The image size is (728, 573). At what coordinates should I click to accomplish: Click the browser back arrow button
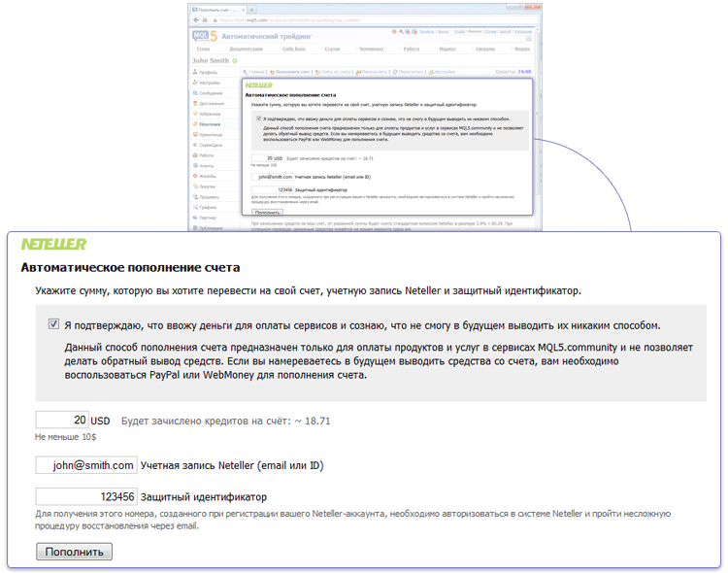coord(196,18)
